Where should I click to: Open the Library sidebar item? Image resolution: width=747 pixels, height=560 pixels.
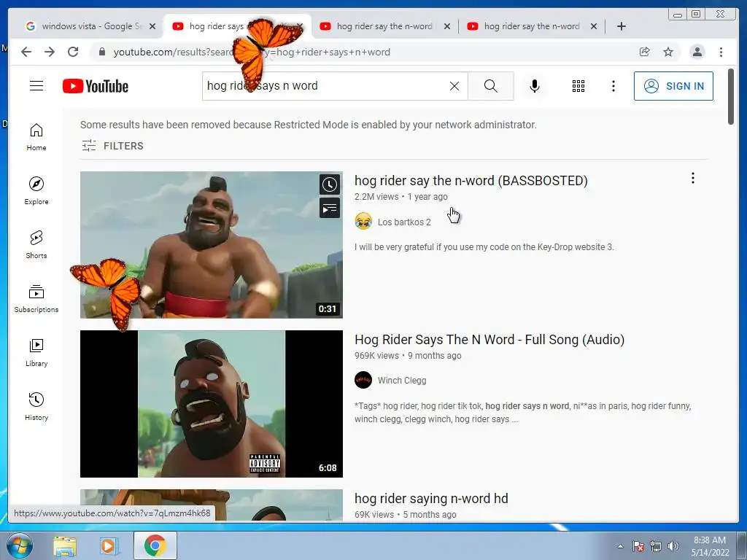coord(36,352)
